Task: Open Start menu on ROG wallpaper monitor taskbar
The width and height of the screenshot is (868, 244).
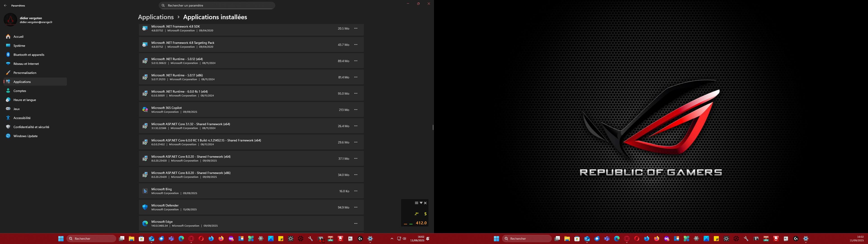Action: 497,239
